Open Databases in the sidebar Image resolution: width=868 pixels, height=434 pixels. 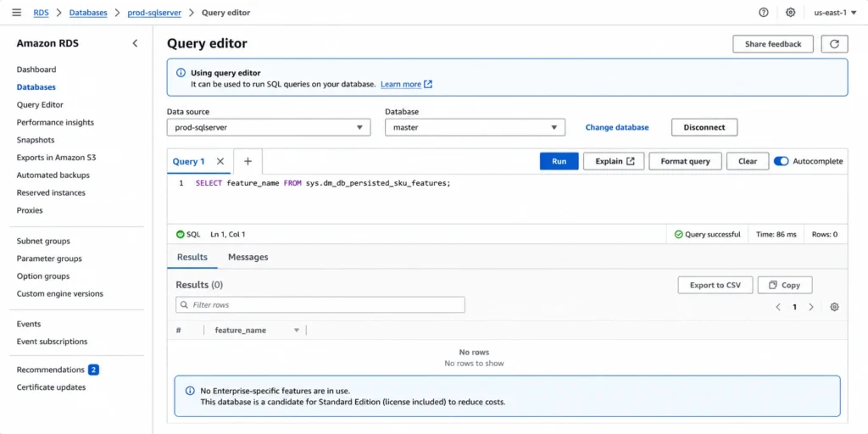[x=36, y=87]
